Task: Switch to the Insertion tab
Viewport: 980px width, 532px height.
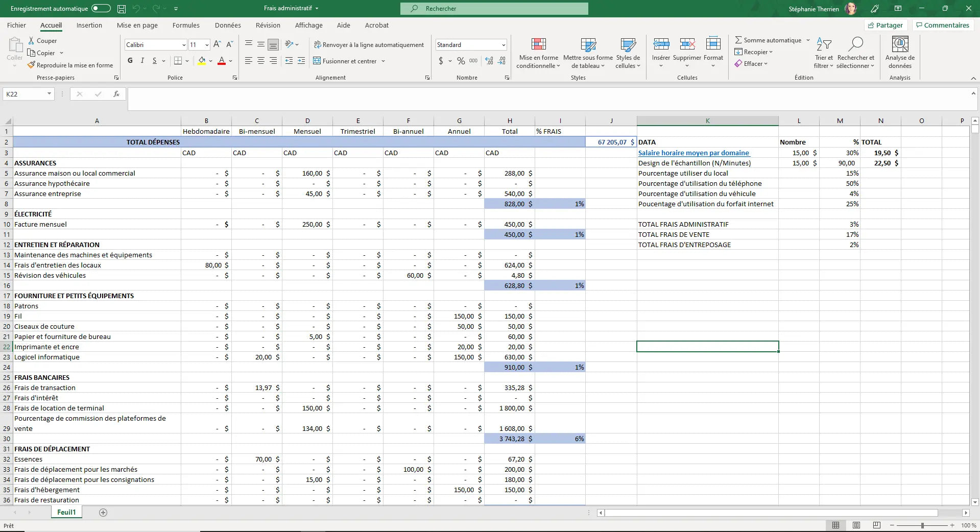Action: pos(89,25)
